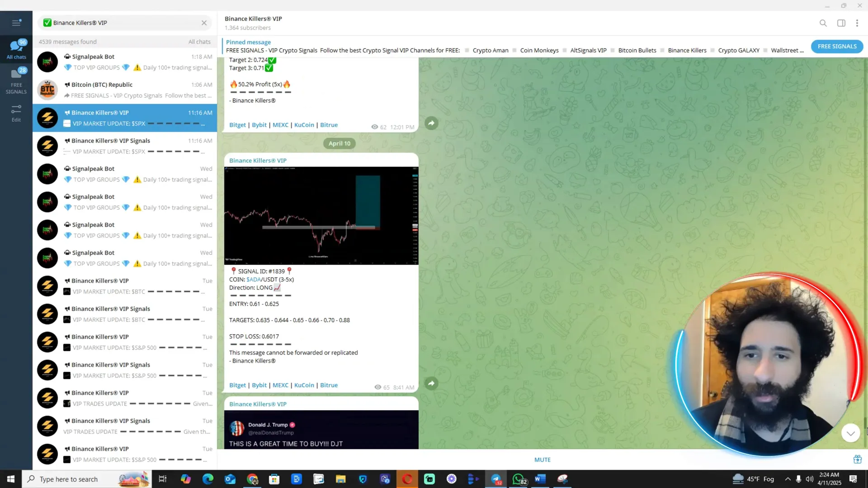Open the pinned message bar
Screen dimensions: 868x488
pyautogui.click(x=514, y=46)
